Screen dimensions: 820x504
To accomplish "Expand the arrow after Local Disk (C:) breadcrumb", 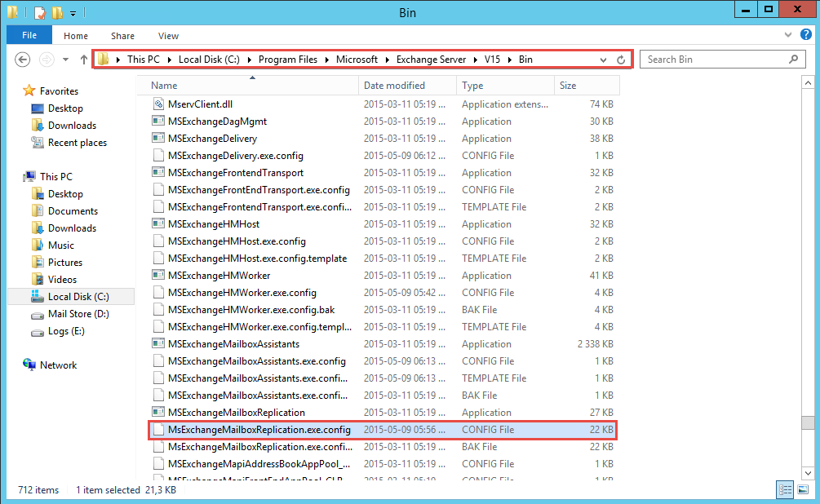I will pyautogui.click(x=249, y=60).
